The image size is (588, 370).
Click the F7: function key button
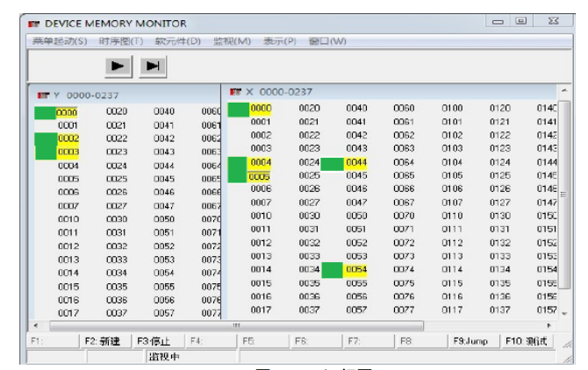pos(369,341)
